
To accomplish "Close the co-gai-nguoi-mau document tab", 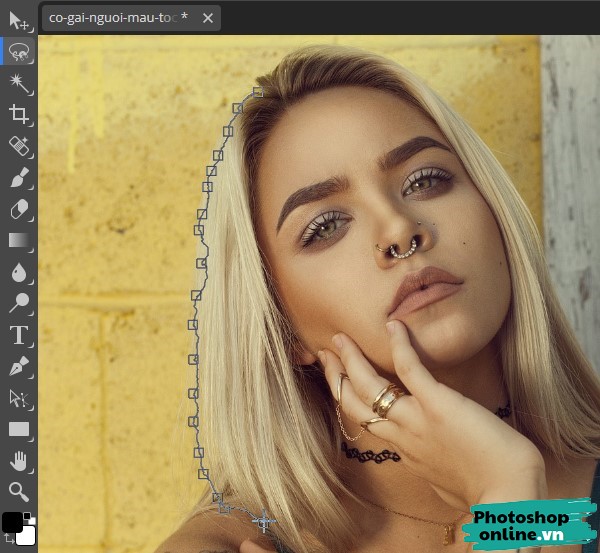I will (207, 18).
